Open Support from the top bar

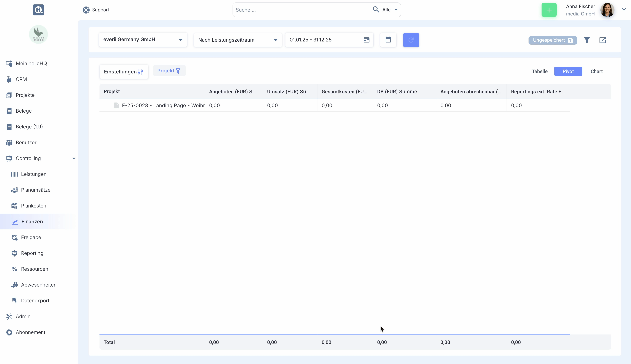(x=96, y=10)
